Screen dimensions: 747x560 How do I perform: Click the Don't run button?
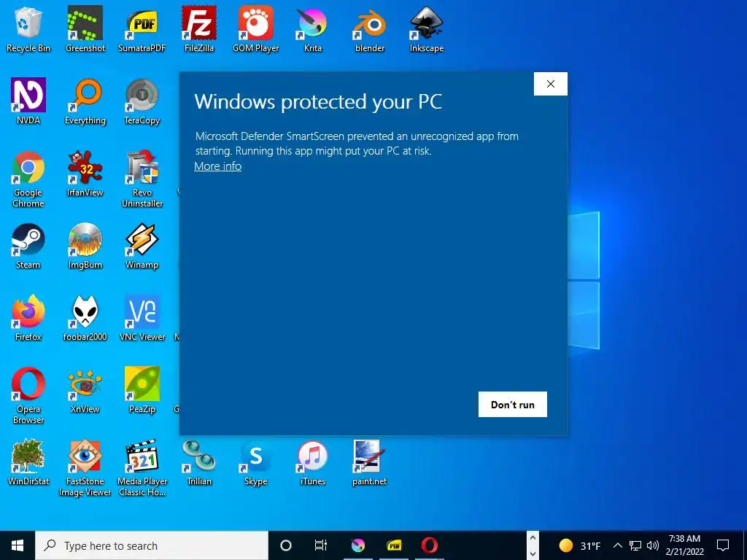pos(513,404)
